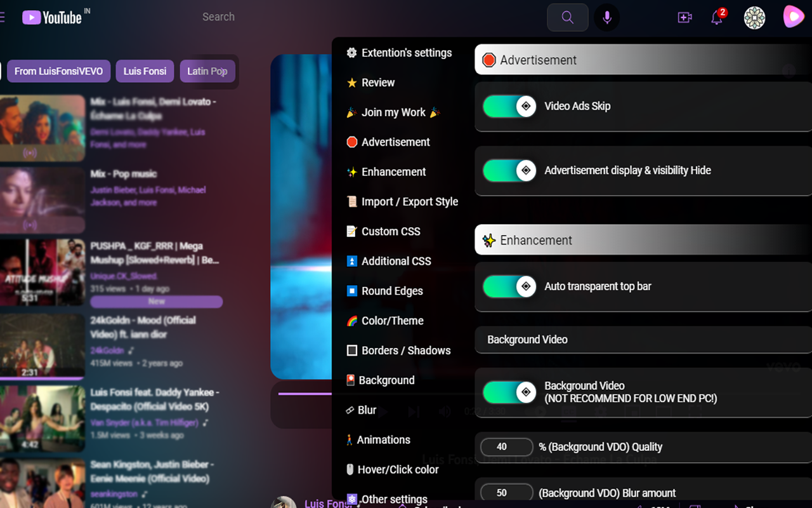Screen dimensions: 812x508
Task: Activate voice search microphone
Action: point(607,18)
